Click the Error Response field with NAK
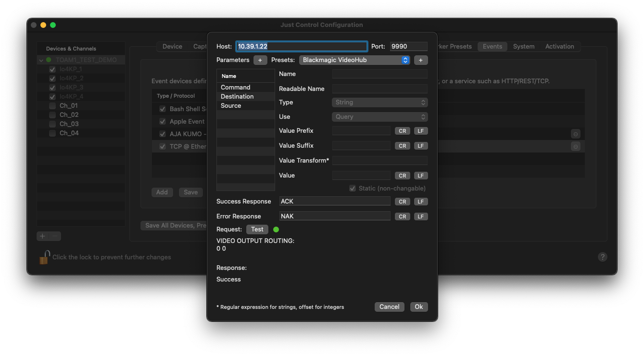 [x=335, y=217]
